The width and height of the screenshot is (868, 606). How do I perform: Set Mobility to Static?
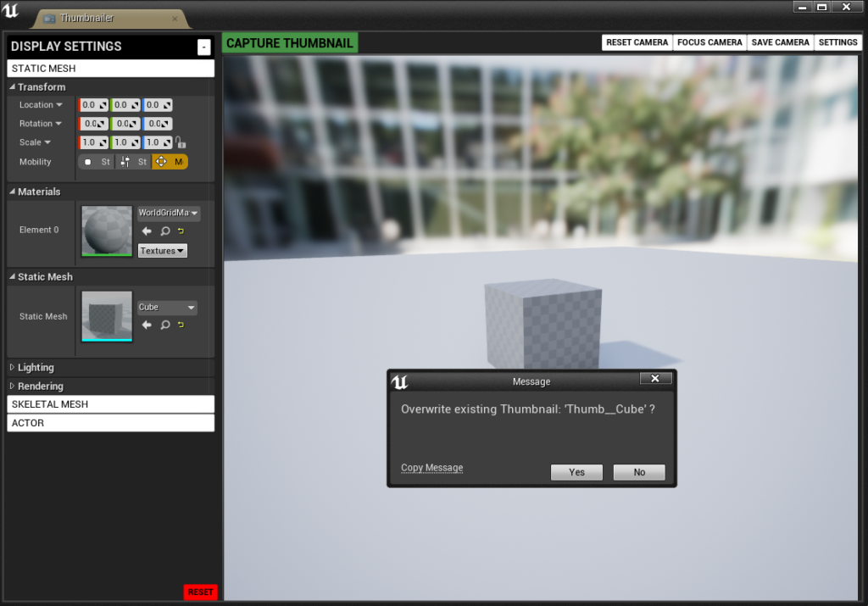click(x=96, y=162)
